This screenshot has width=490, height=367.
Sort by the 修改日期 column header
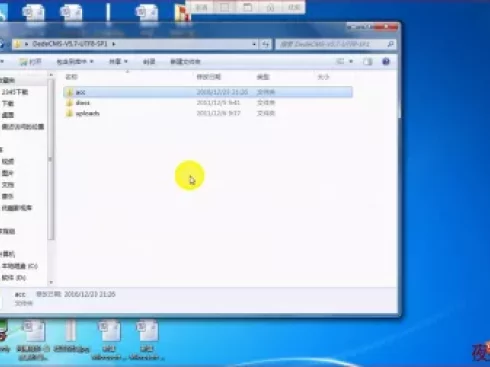[x=209, y=77]
